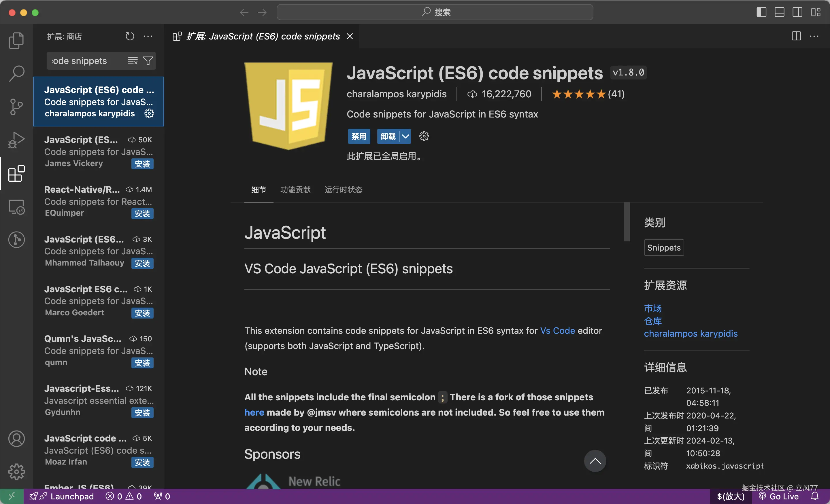The image size is (830, 504).
Task: Toggle bottom panel visibility
Action: pyautogui.click(x=779, y=12)
